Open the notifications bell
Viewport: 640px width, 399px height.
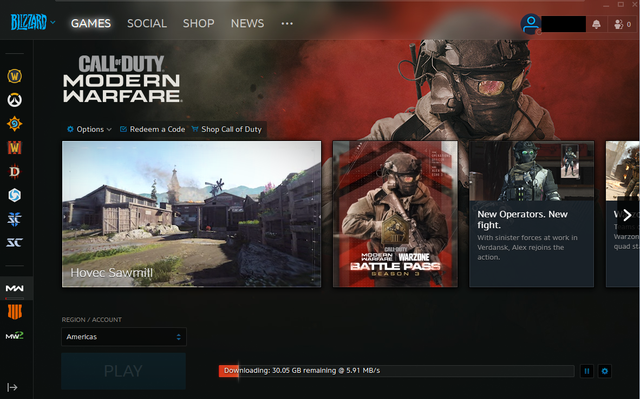[596, 24]
